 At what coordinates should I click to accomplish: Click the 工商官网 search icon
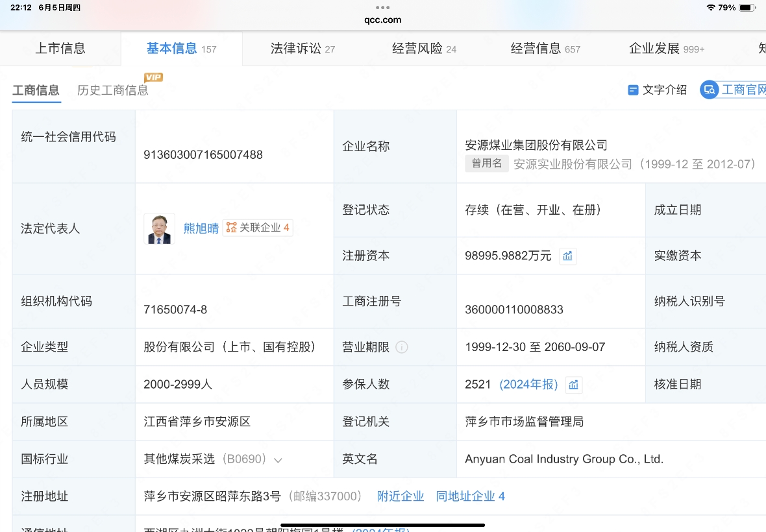click(x=710, y=90)
